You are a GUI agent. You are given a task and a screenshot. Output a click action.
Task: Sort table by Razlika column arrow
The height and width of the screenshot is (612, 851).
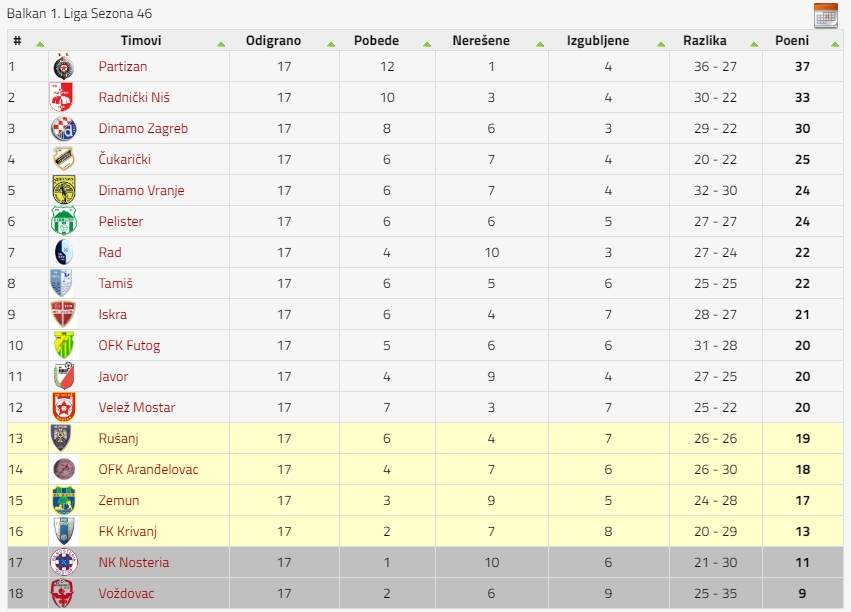(754, 44)
